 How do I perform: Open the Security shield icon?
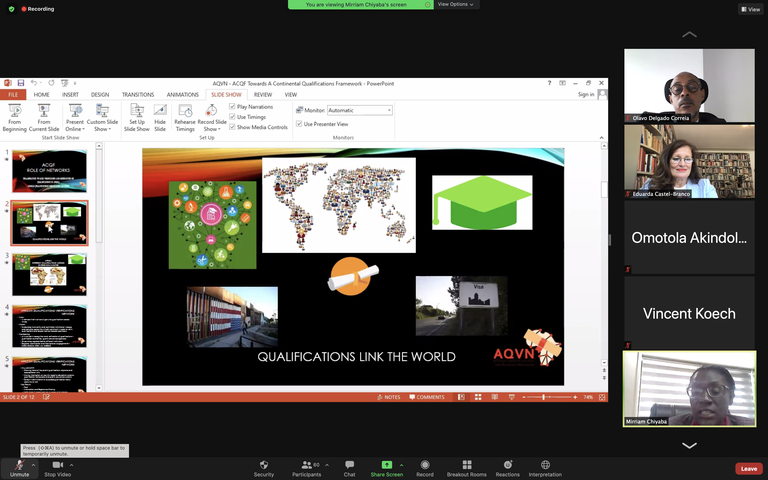264,464
